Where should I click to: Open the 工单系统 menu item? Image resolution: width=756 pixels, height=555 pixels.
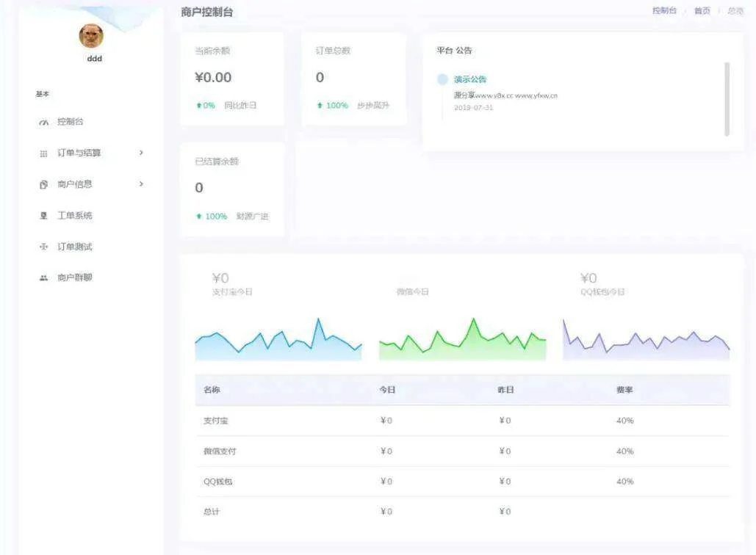click(x=75, y=216)
